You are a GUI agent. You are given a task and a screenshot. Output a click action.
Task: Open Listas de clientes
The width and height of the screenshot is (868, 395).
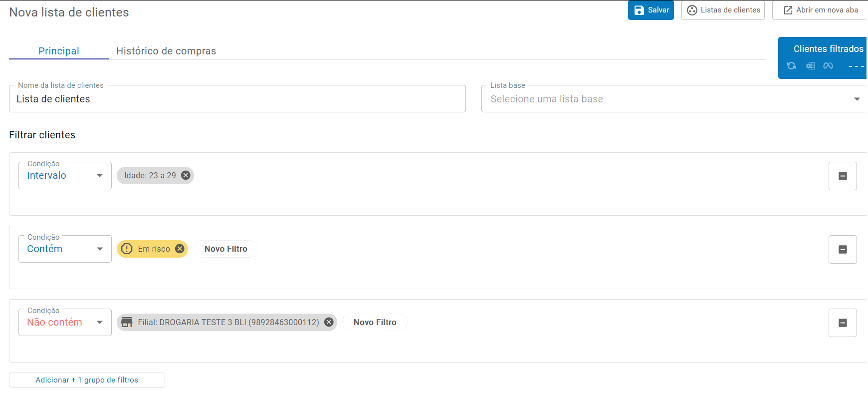pyautogui.click(x=723, y=10)
